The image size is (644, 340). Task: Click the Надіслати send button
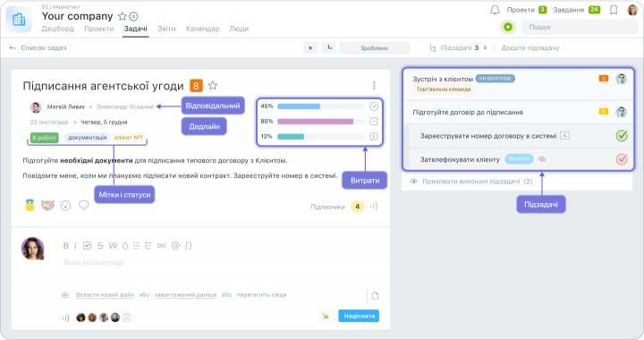coord(359,316)
